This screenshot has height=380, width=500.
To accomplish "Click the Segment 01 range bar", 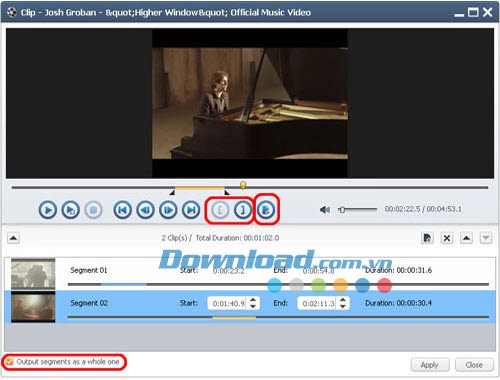I will point(123,284).
